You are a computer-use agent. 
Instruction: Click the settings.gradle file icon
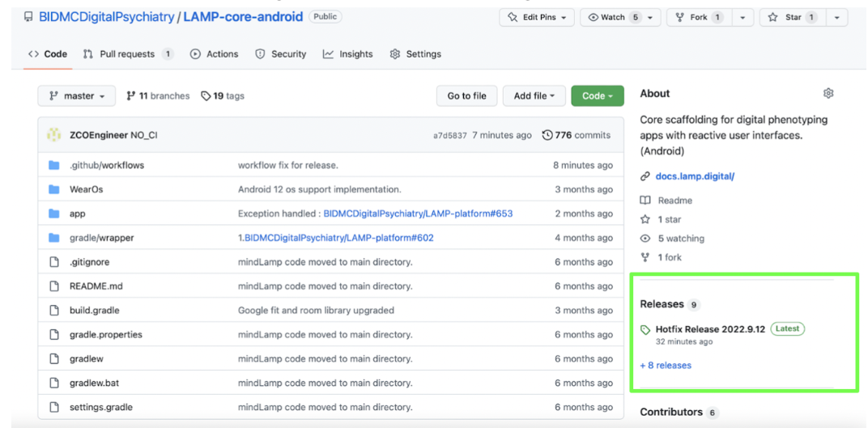click(53, 407)
